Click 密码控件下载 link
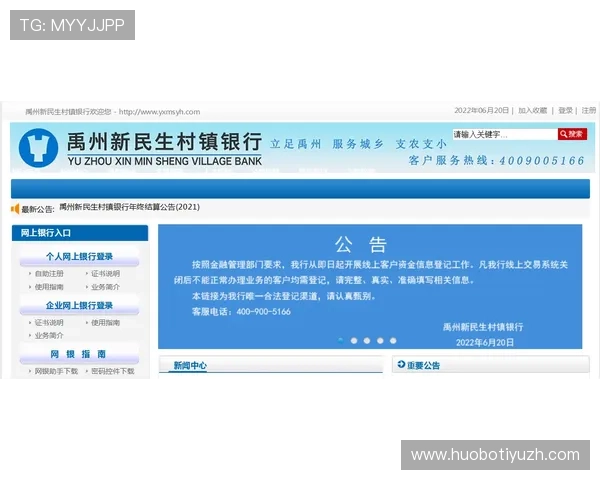 click(112, 371)
